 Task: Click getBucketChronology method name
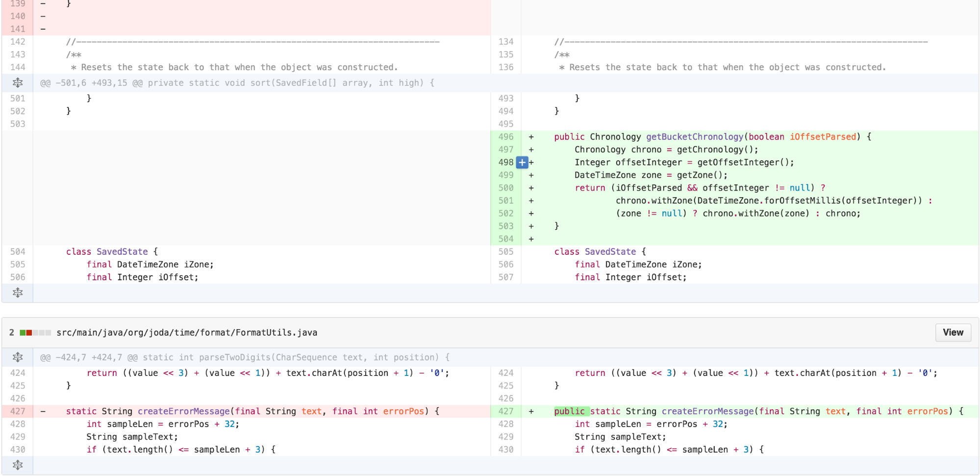[x=695, y=137]
